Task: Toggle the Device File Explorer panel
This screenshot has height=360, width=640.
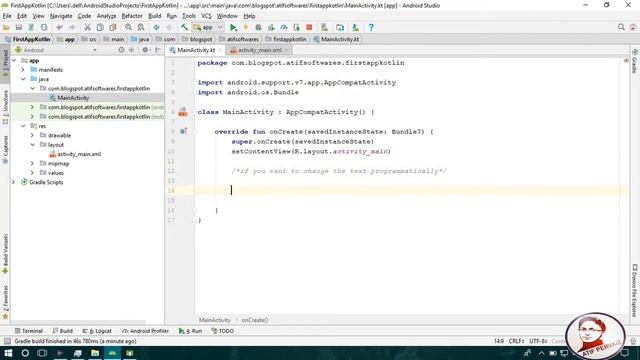Action: coord(635,291)
